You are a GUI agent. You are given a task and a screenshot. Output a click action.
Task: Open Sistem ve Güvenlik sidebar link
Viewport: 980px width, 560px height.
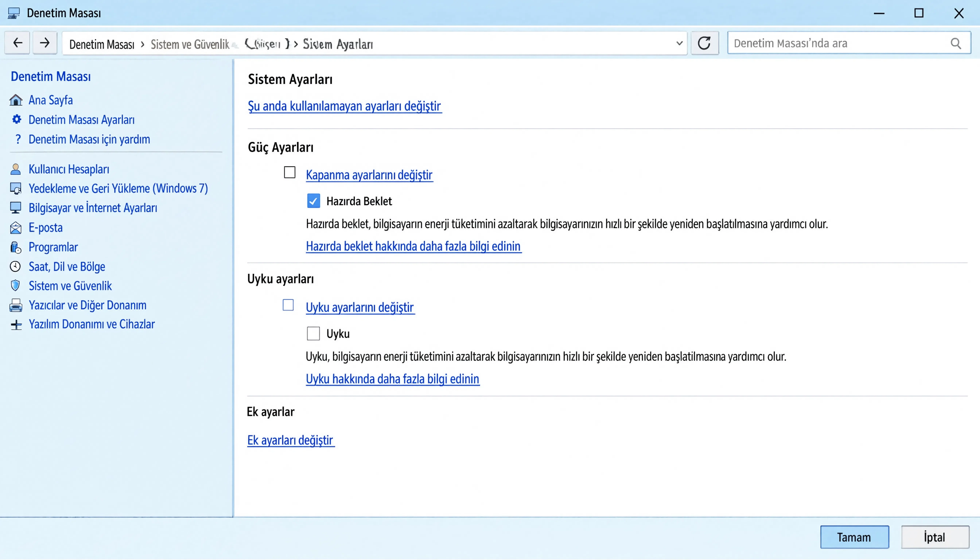tap(70, 286)
